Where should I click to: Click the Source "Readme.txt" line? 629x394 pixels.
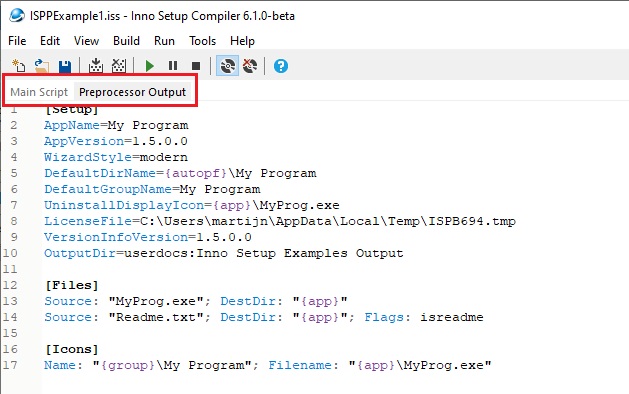coord(264,317)
